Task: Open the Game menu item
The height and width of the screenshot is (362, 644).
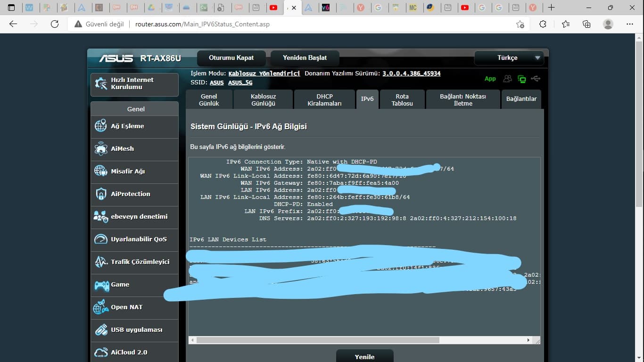Action: (134, 285)
